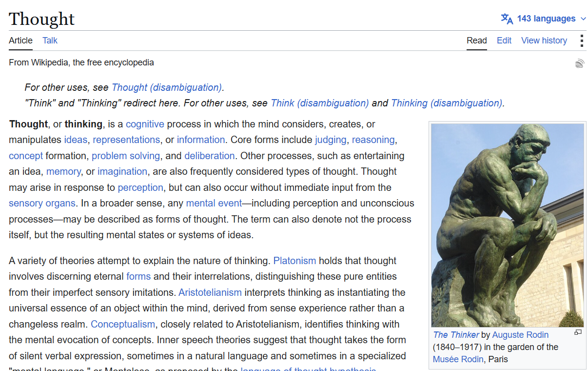Open the vertical three-dot more options menu

(581, 41)
